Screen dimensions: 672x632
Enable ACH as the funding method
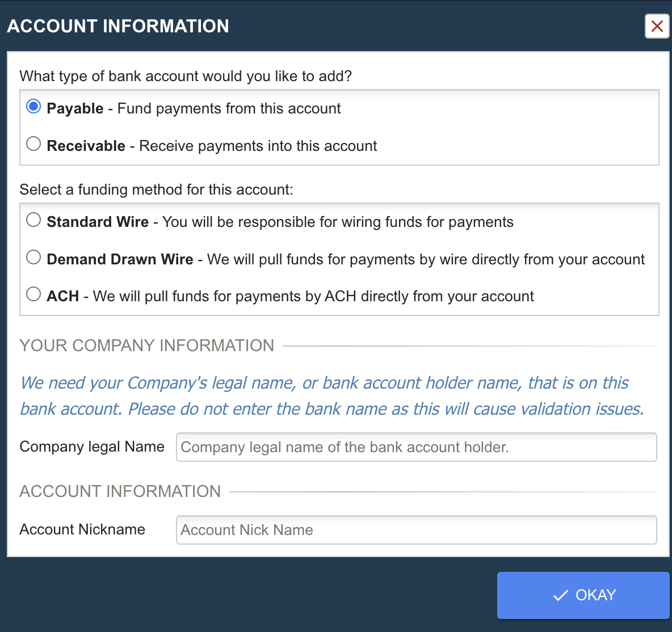click(x=33, y=294)
